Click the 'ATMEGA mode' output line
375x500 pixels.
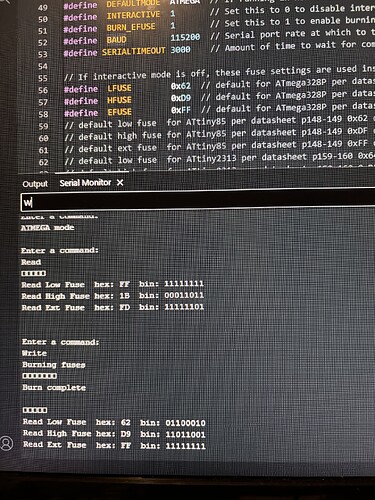click(47, 228)
